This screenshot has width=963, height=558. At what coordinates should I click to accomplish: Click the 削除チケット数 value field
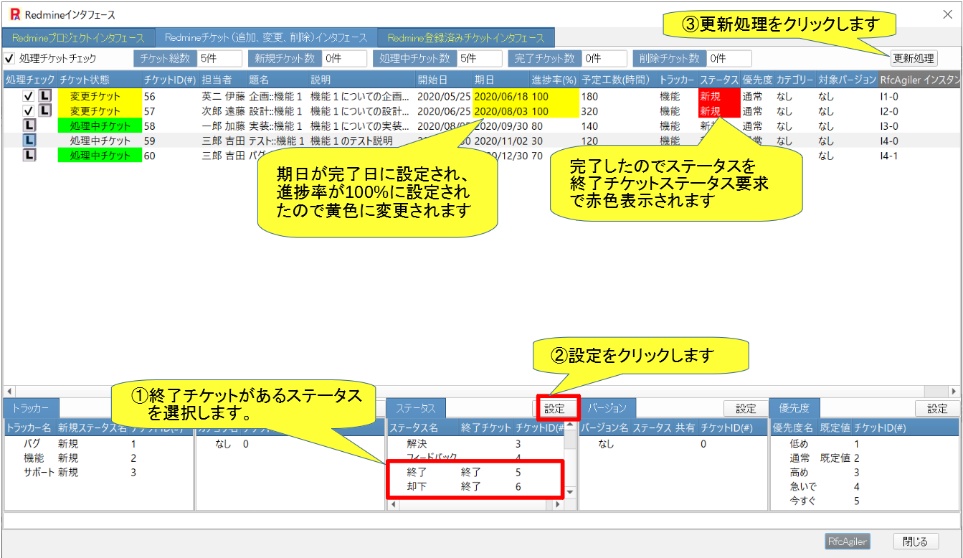point(729,58)
